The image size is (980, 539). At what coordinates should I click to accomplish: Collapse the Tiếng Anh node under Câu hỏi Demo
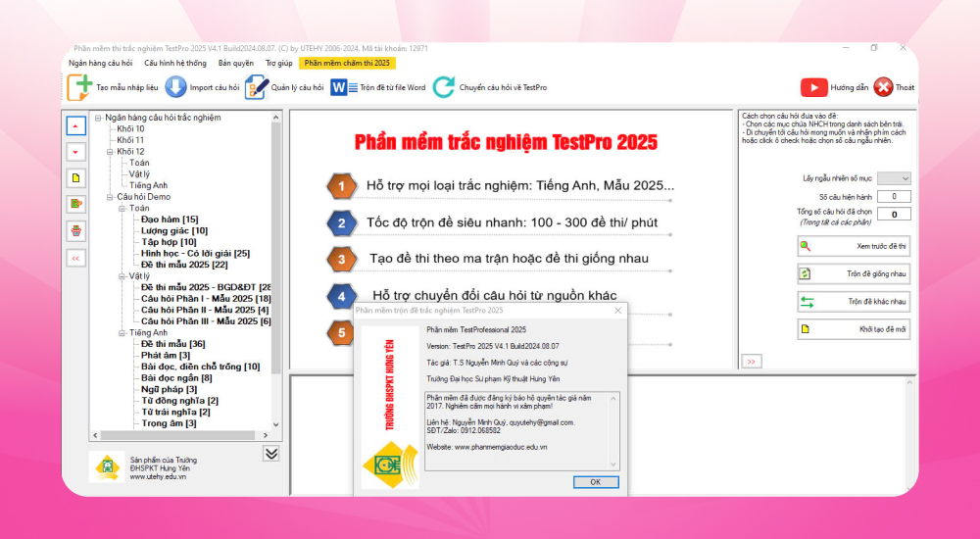pos(122,332)
